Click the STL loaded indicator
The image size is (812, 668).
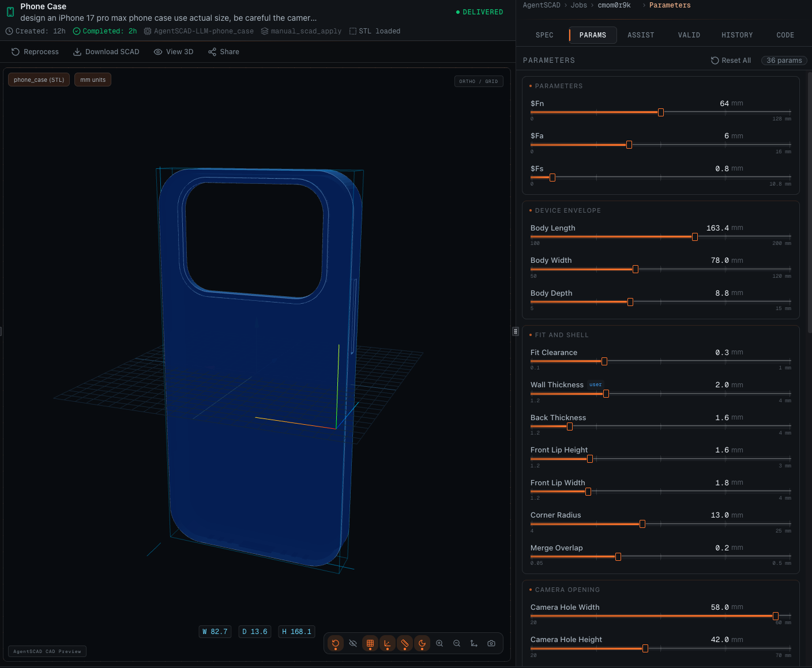375,31
